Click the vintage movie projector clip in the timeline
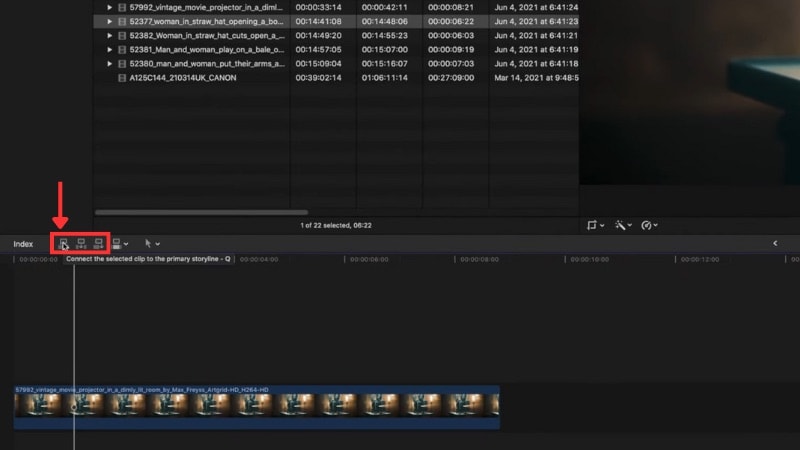This screenshot has height=450, width=800. coord(257,407)
